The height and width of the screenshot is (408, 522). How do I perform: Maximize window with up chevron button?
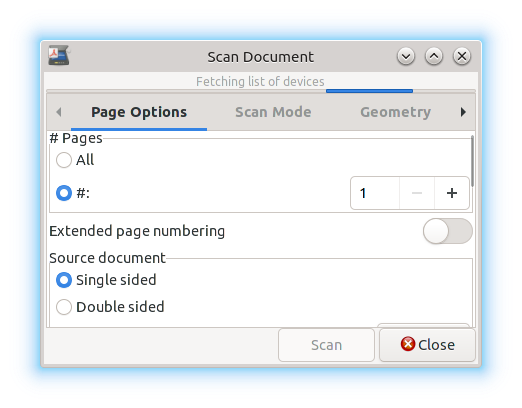434,56
